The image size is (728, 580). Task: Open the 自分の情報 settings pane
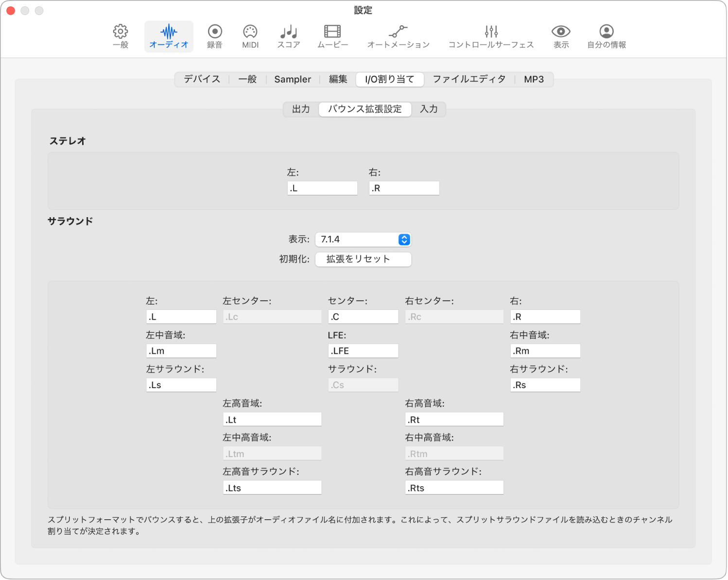tap(606, 36)
